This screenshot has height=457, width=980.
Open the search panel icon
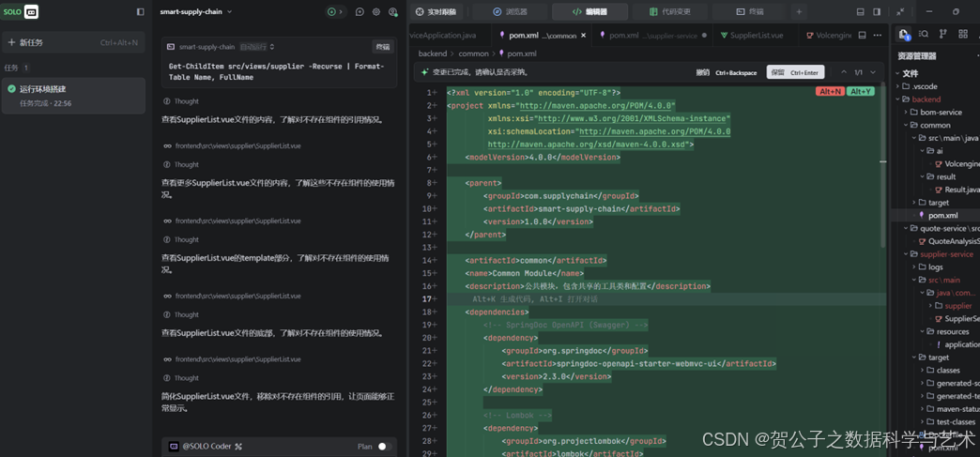(x=923, y=34)
